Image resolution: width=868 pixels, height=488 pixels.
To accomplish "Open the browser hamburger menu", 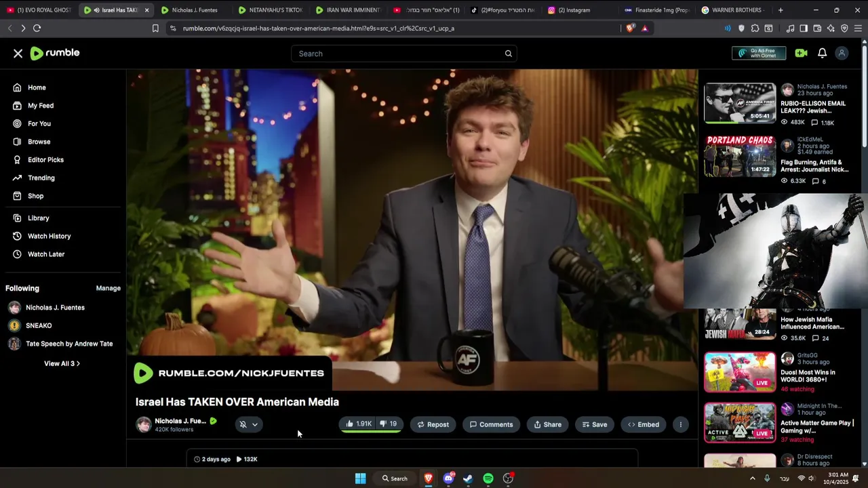I will click(x=858, y=28).
